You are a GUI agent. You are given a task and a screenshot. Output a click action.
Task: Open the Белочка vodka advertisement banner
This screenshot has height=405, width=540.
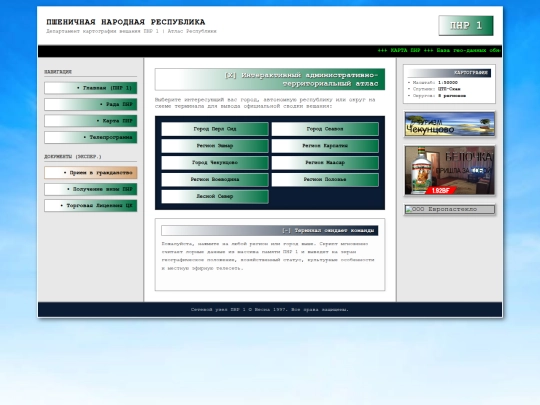(449, 170)
